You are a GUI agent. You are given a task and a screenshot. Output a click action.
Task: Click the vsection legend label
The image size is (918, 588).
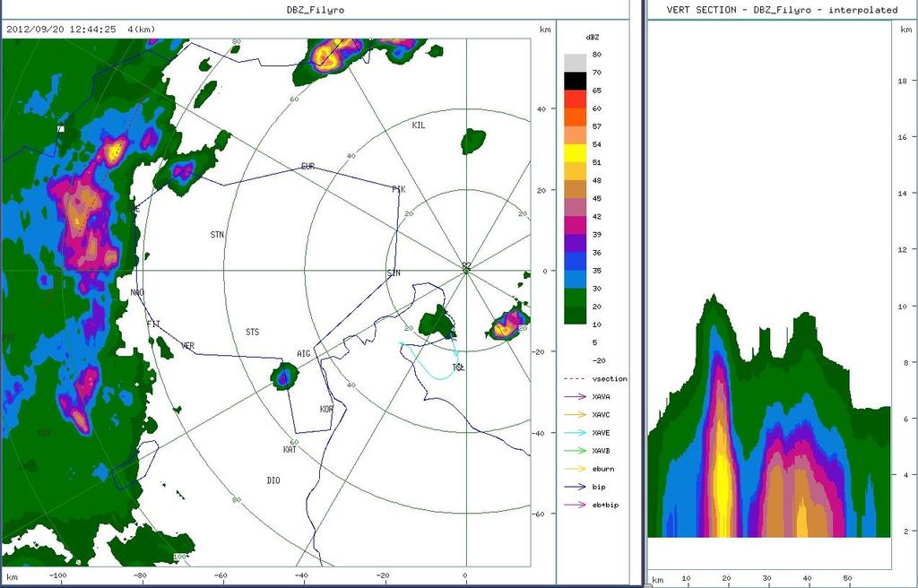(x=610, y=379)
